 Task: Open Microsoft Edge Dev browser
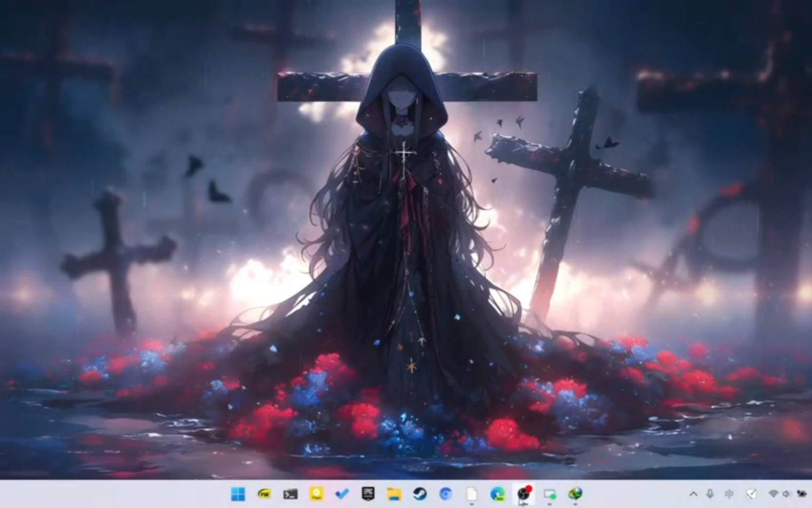(497, 494)
